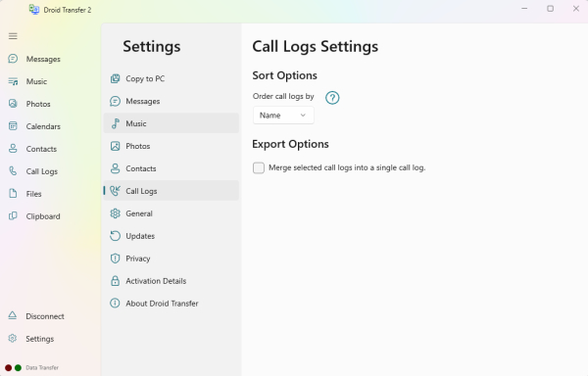Select Call Logs settings page
The width and height of the screenshot is (588, 376).
171,191
